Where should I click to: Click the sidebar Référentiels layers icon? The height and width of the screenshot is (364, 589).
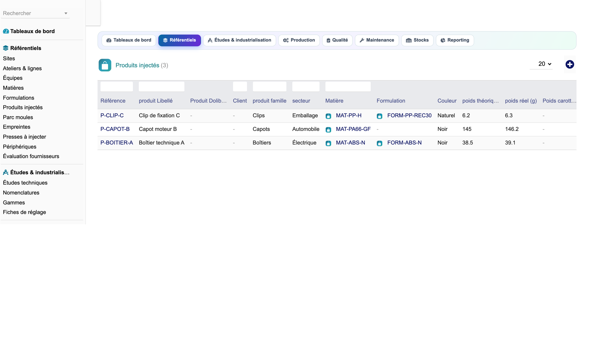(x=6, y=48)
